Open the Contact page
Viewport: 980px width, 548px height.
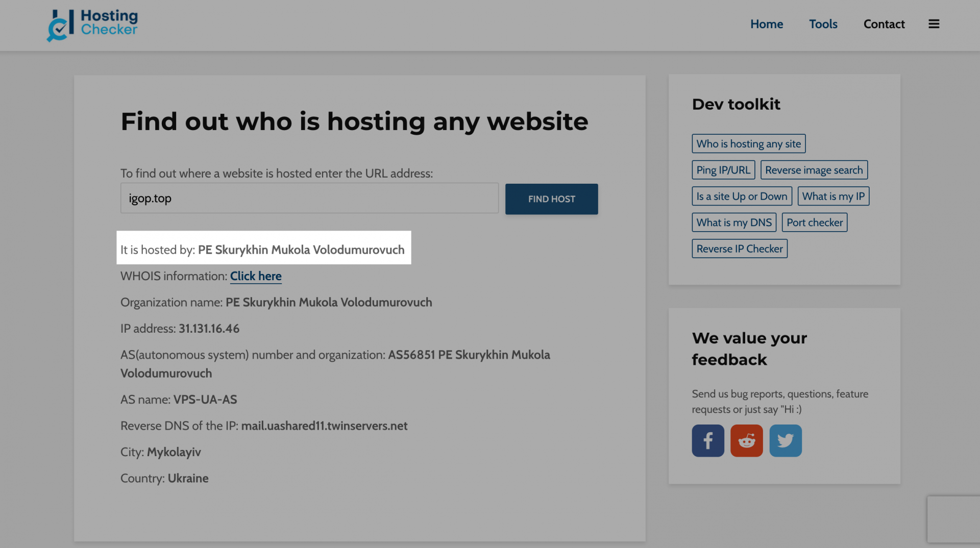[x=884, y=24]
